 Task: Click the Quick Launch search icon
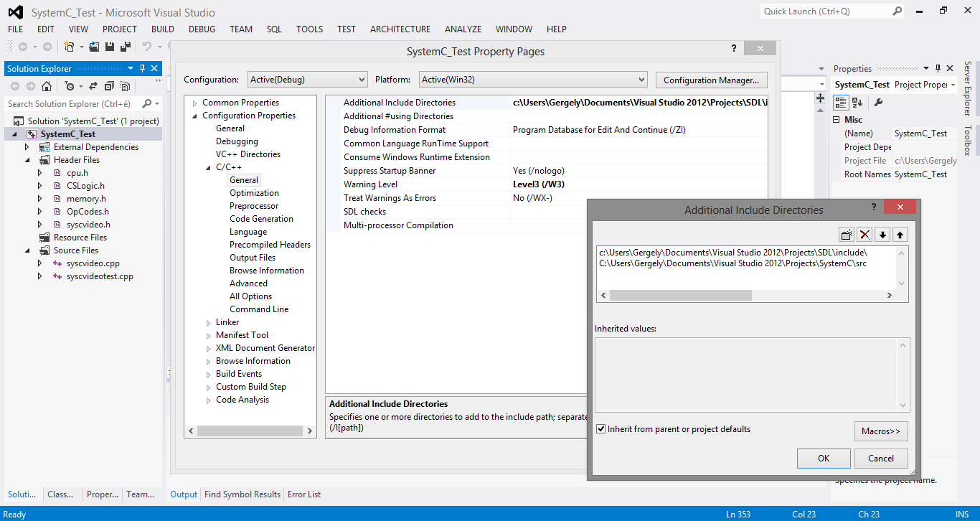pyautogui.click(x=897, y=11)
